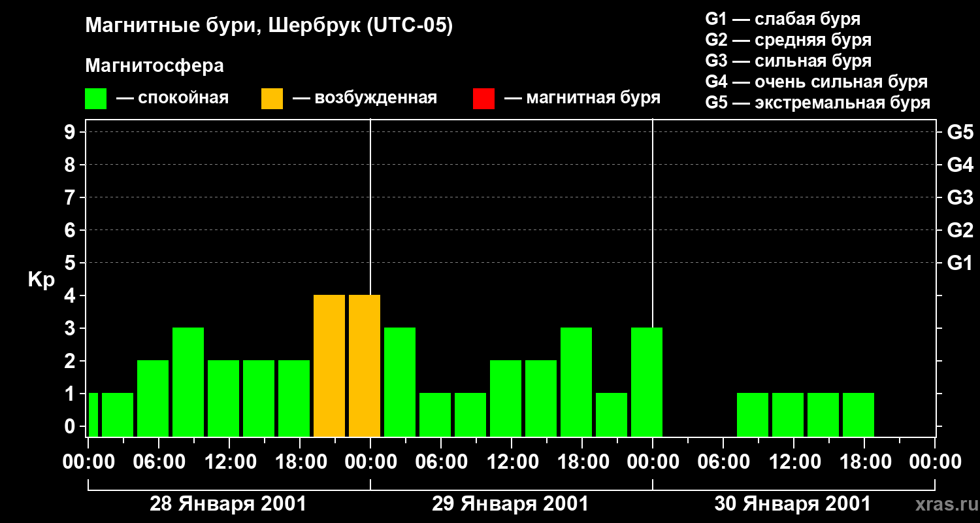
Task: Click the right-axis 'G1' tick label
Action: click(960, 263)
